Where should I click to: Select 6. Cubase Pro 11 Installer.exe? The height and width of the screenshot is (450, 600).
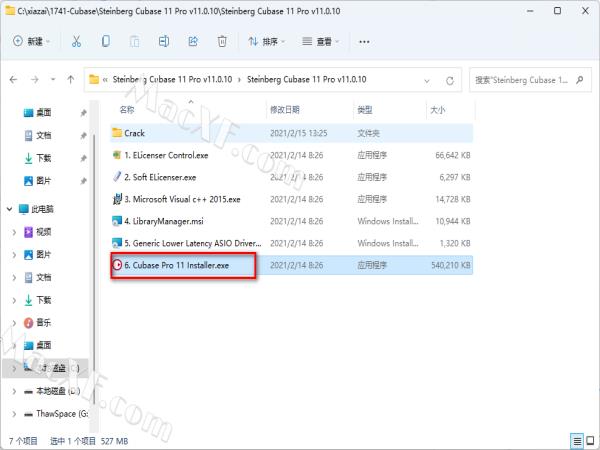coord(292,265)
